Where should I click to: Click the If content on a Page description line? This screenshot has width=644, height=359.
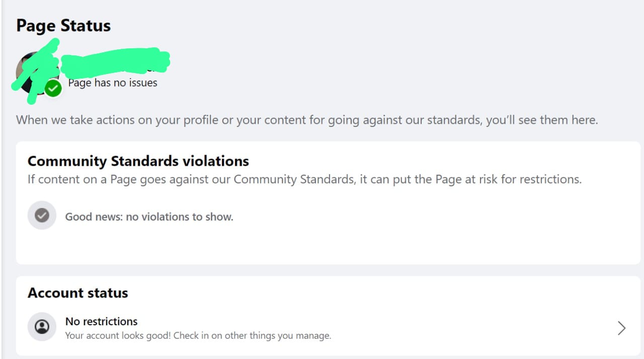[x=304, y=179]
